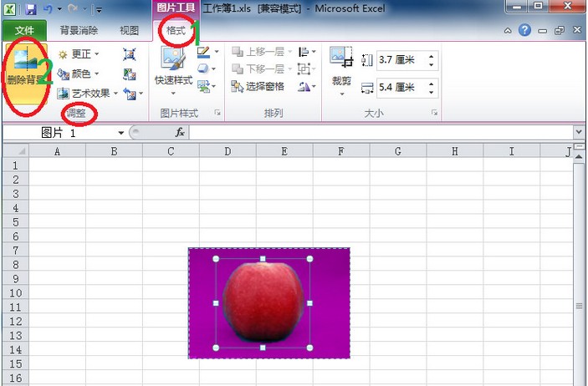Click the Undo icon
Viewport: 588px width, 386px height.
[x=48, y=8]
